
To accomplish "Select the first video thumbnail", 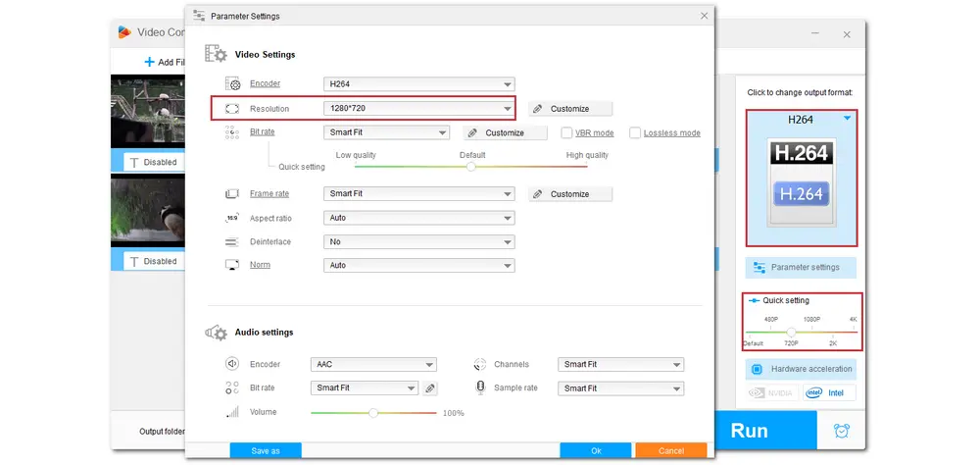I will [x=148, y=111].
